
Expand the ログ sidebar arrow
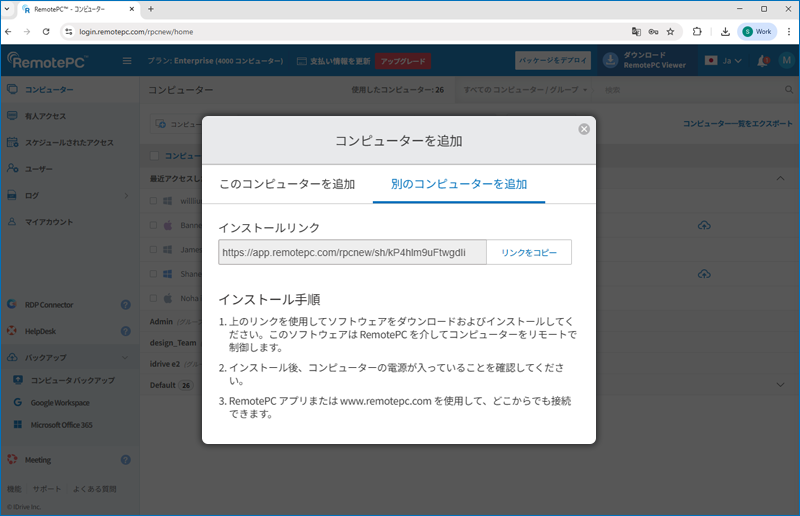[x=126, y=195]
